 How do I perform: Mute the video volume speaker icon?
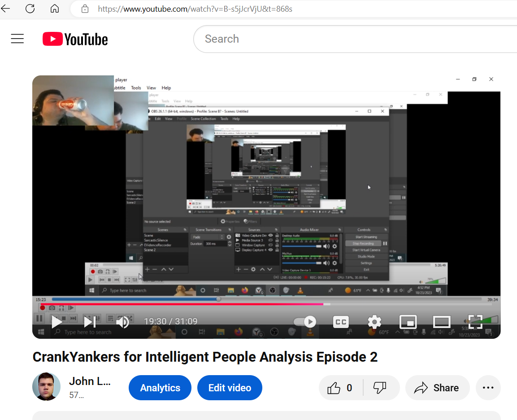[x=123, y=322]
